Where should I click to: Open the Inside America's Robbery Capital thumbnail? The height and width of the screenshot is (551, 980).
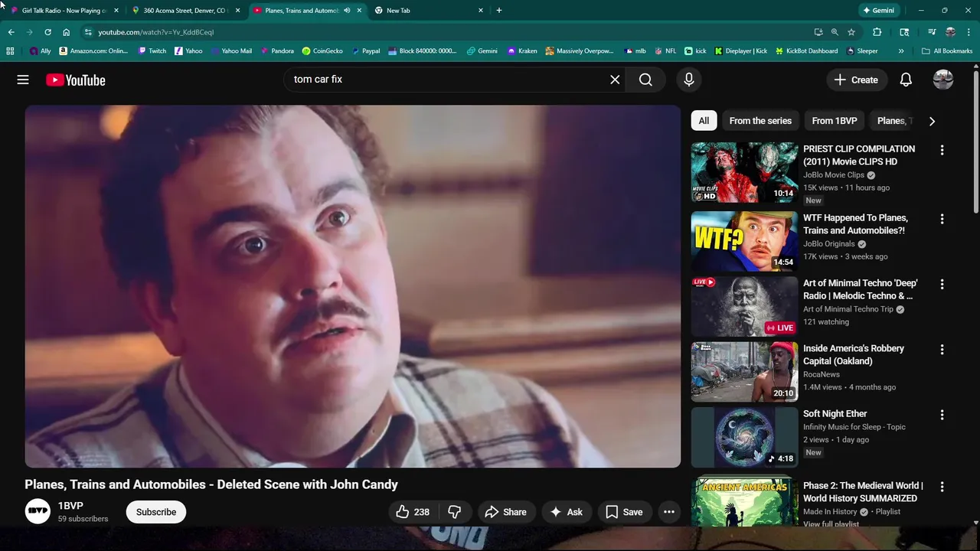(744, 372)
